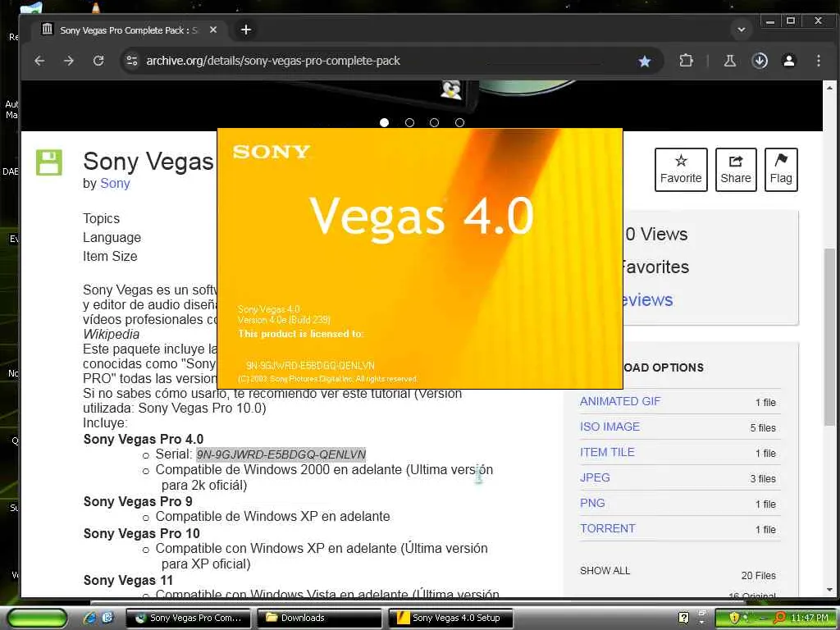
Task: Go back using the browser back arrow
Action: (39, 61)
